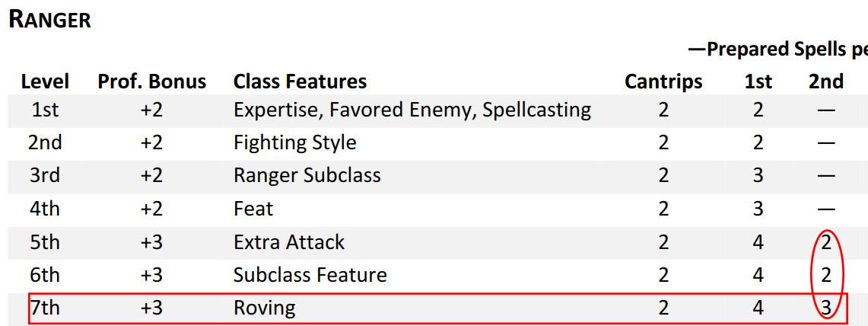Click the +2 bonus in the 4th-level row
The height and width of the screenshot is (326, 868).
click(x=152, y=209)
